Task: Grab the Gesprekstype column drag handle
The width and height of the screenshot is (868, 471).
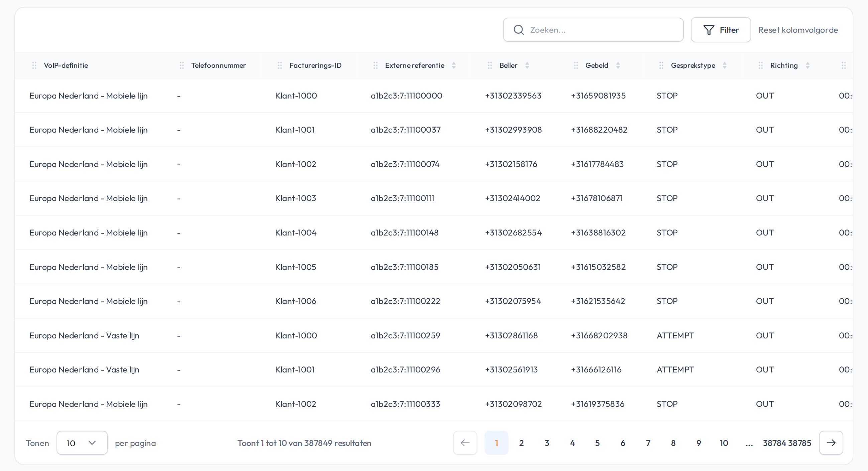Action: pyautogui.click(x=661, y=65)
